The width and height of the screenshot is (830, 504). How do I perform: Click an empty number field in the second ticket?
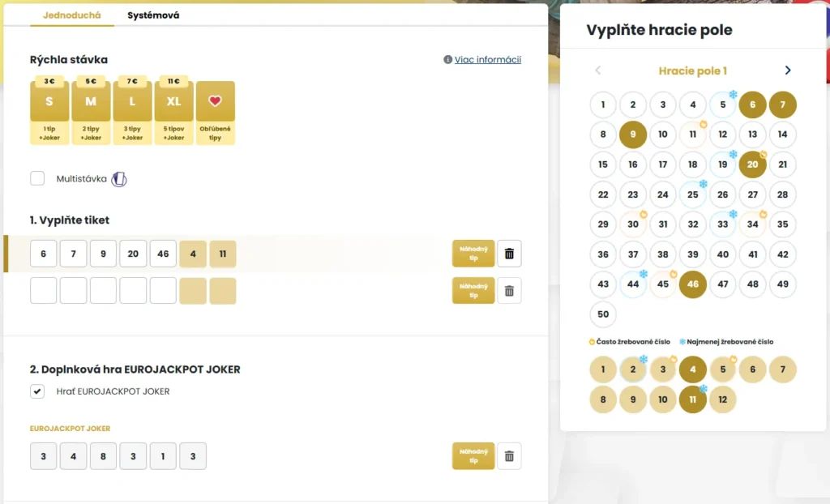click(x=43, y=290)
